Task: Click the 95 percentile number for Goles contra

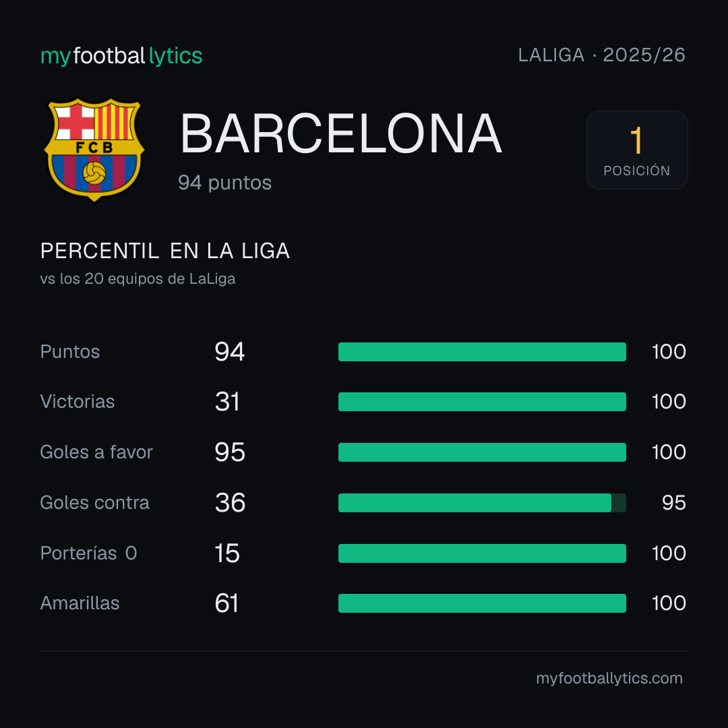Action: coord(673,503)
